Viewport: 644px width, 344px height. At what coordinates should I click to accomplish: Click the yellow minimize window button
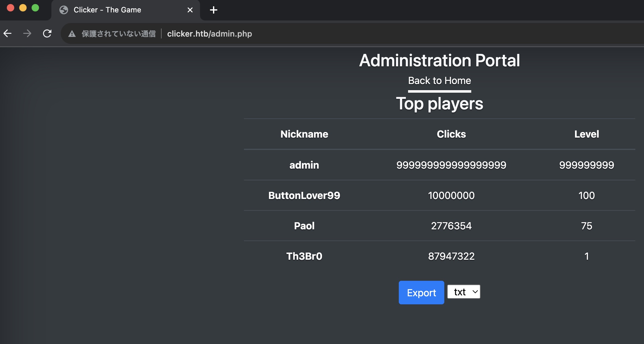tap(23, 8)
